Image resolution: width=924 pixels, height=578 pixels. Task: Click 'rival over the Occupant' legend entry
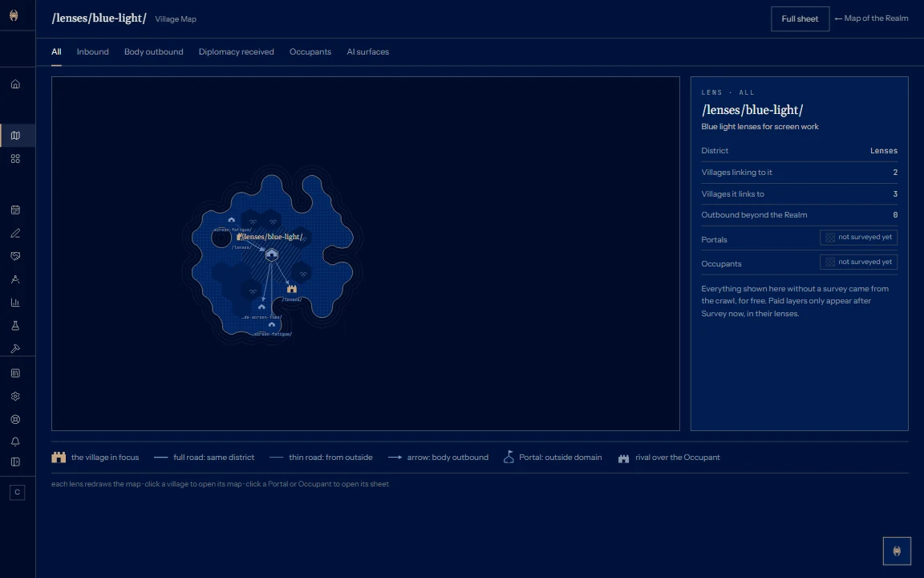pyautogui.click(x=669, y=458)
